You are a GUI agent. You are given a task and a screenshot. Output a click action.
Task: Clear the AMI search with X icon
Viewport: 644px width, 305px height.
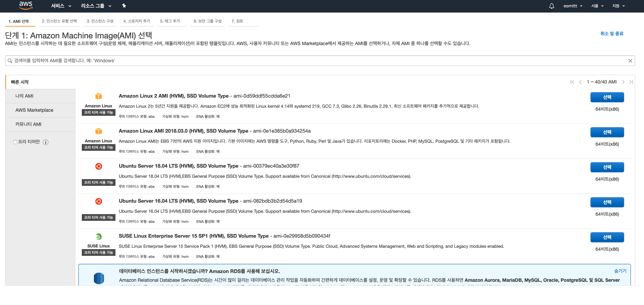(630, 61)
